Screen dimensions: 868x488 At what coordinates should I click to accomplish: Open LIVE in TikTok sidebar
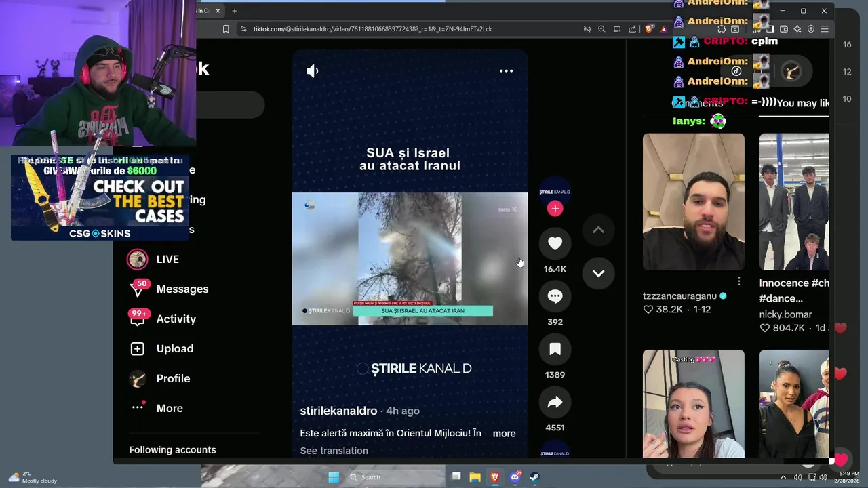point(167,259)
